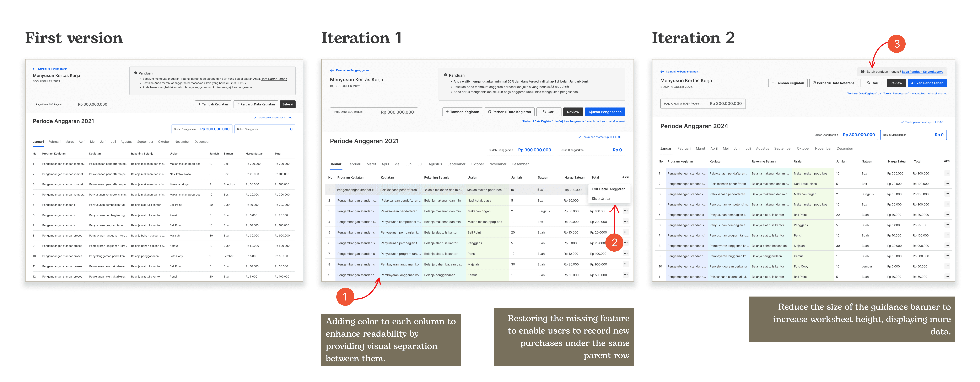The width and height of the screenshot is (980, 382).
Task: Click red annotation circle numbered 3
Action: (896, 44)
